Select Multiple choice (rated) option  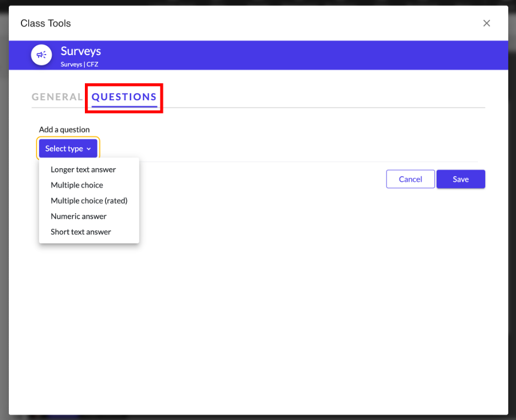(89, 201)
